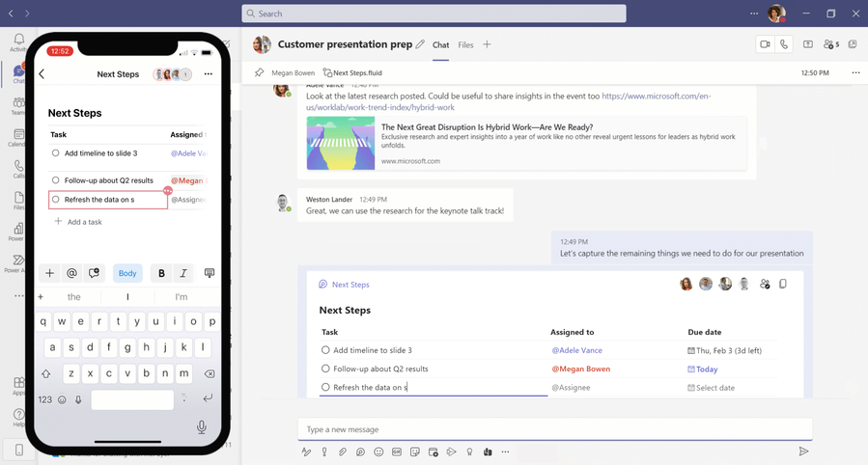Screen dimensions: 868x465
Task: Open Calendar in the left sidebar
Action: tap(18, 137)
